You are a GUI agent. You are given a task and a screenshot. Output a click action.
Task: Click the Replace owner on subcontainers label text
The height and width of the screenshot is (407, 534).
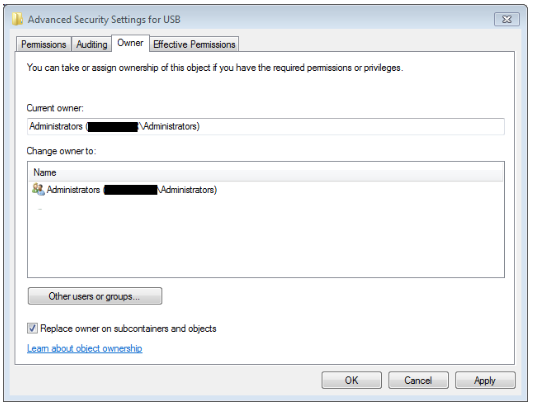pyautogui.click(x=128, y=329)
